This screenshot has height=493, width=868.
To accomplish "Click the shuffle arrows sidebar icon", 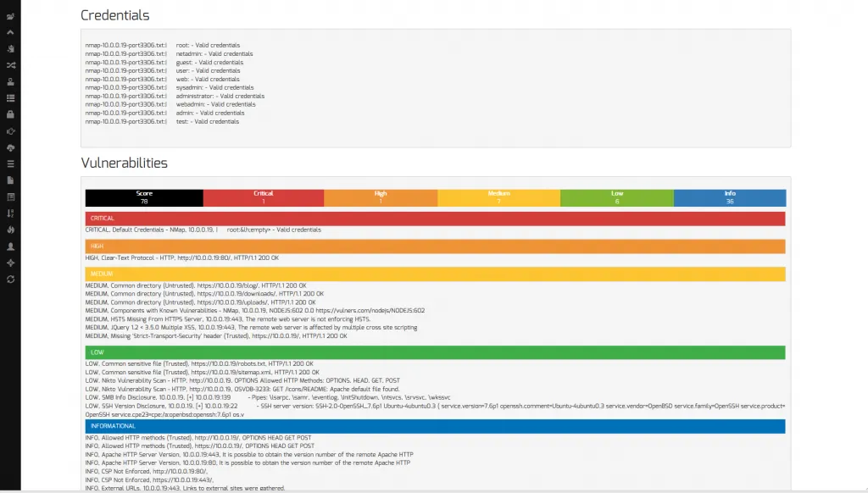I will click(10, 65).
